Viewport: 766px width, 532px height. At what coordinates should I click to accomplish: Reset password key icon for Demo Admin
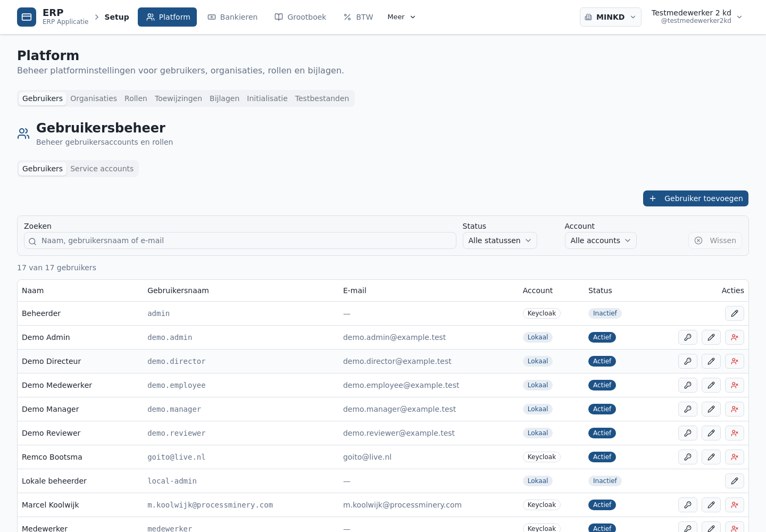(x=687, y=337)
